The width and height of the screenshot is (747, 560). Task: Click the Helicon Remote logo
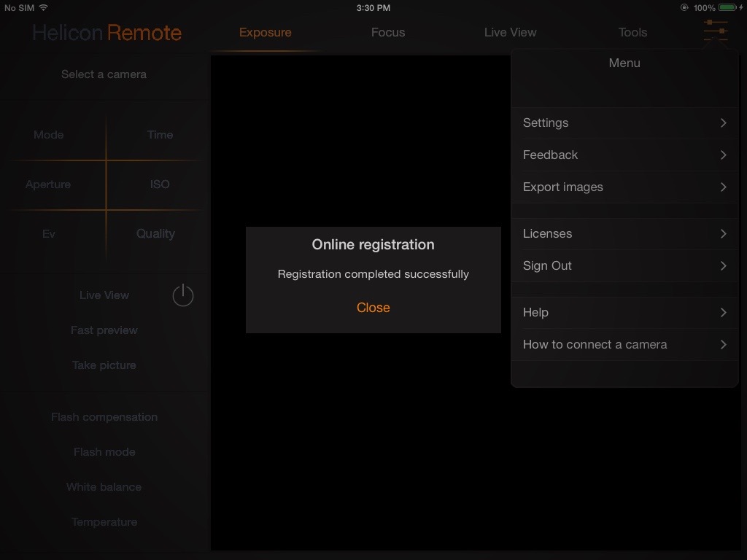click(107, 32)
